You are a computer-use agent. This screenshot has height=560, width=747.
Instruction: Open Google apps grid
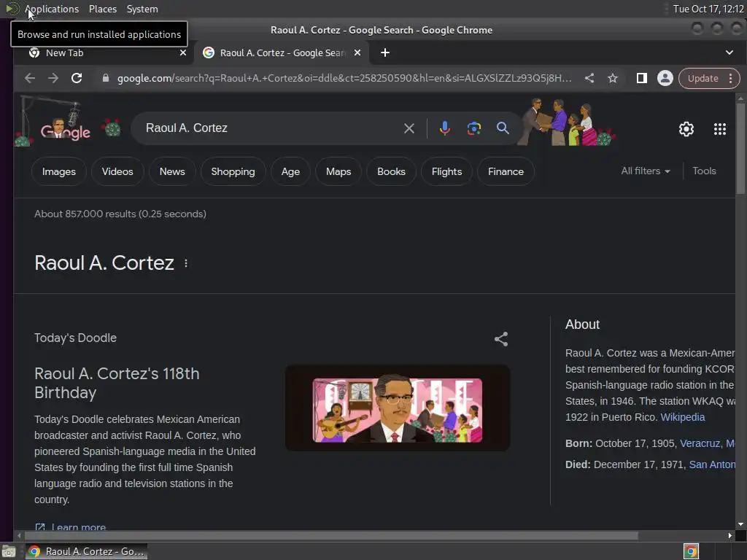pyautogui.click(x=719, y=129)
